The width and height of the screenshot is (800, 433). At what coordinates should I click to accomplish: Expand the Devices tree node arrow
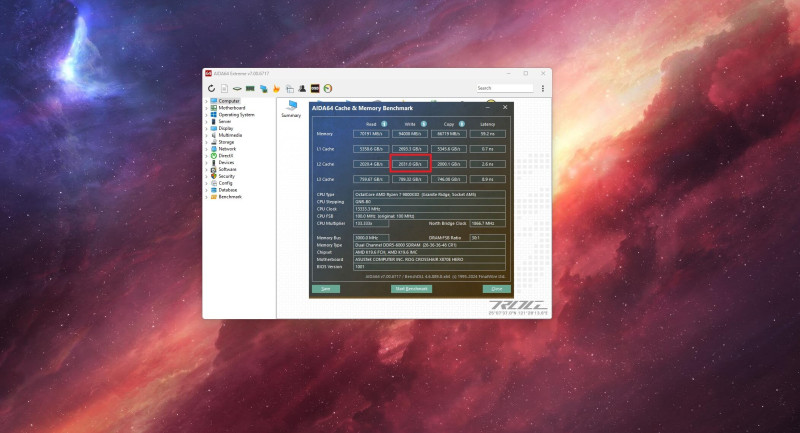[207, 162]
